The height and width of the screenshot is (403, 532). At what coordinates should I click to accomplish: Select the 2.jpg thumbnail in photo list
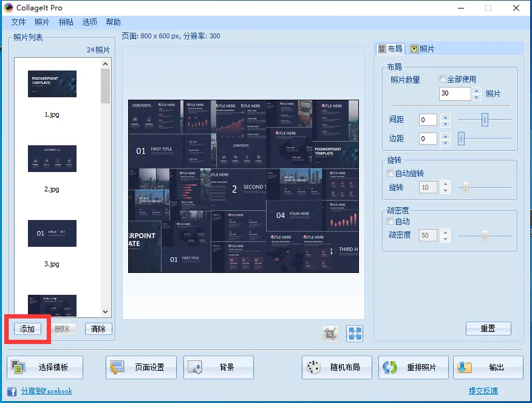click(52, 159)
